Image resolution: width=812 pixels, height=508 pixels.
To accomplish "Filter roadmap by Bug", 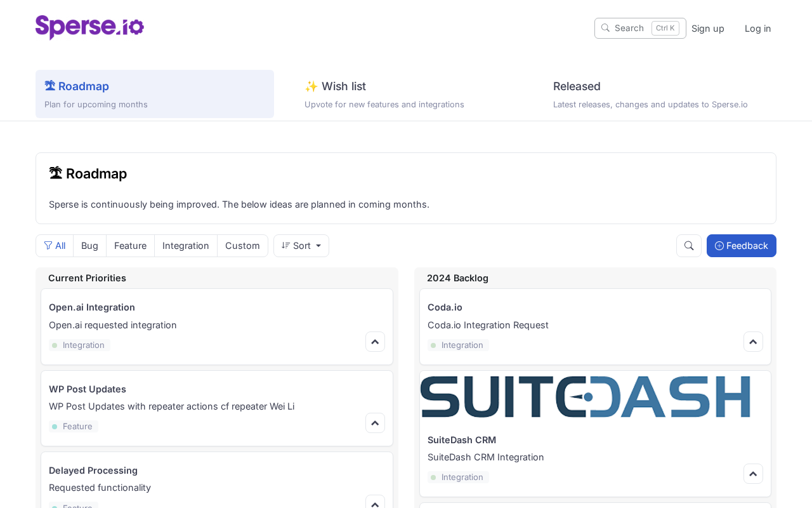I will point(89,246).
